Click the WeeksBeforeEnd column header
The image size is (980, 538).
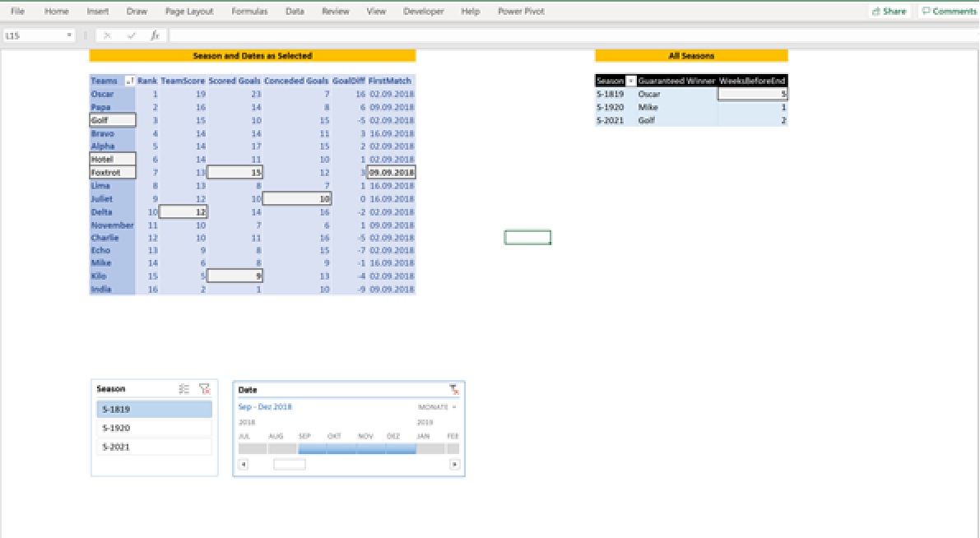point(752,81)
